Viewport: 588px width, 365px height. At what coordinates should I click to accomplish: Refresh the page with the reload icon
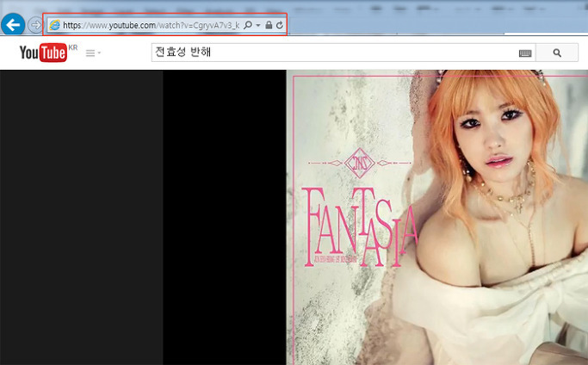(x=280, y=25)
